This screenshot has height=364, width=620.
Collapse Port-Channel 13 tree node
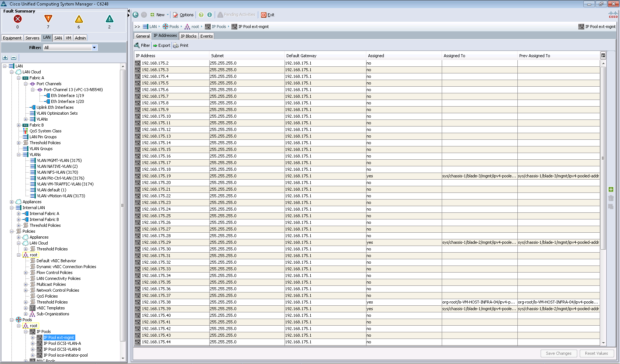(32, 90)
